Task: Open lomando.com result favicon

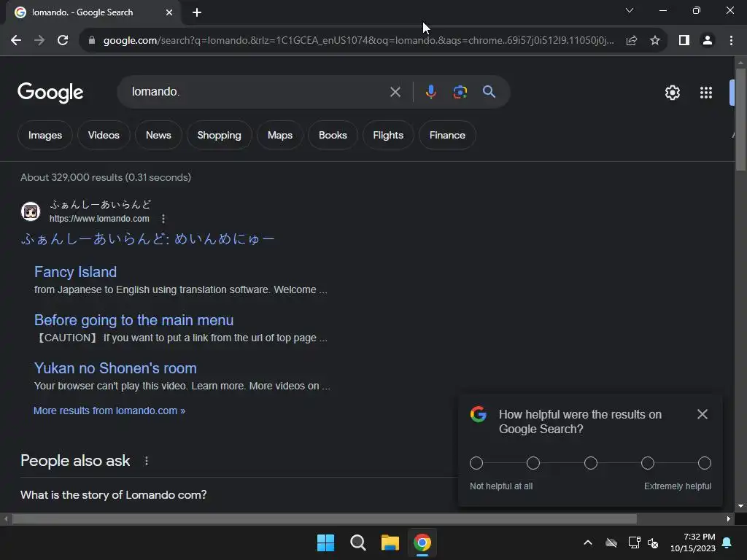Action: pyautogui.click(x=31, y=211)
